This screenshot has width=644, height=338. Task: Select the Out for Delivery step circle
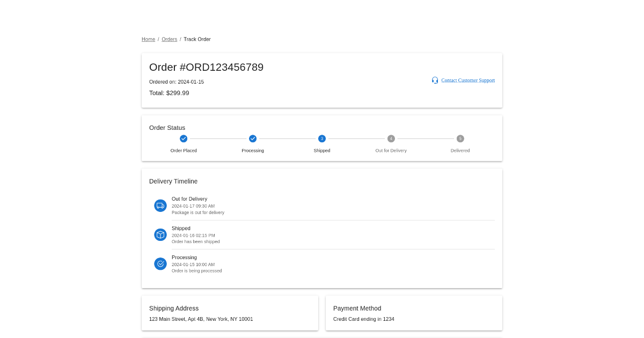[391, 138]
